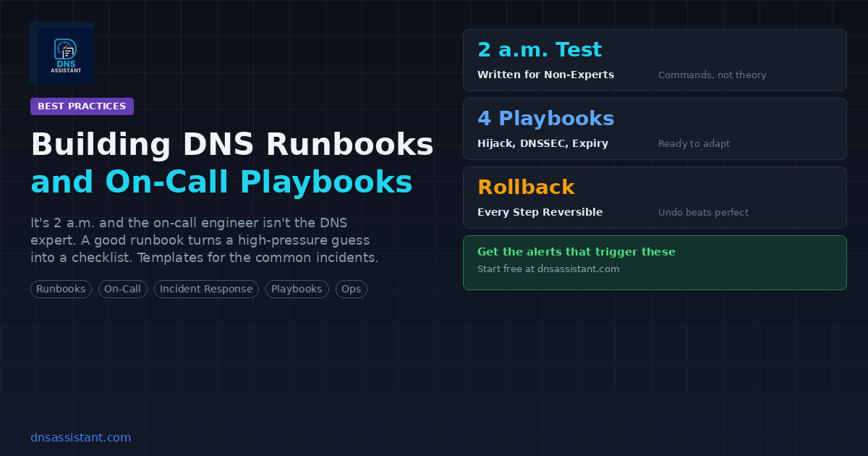Viewport: 868px width, 456px height.
Task: Click the '2 a.m. Test' heading
Action: (540, 49)
